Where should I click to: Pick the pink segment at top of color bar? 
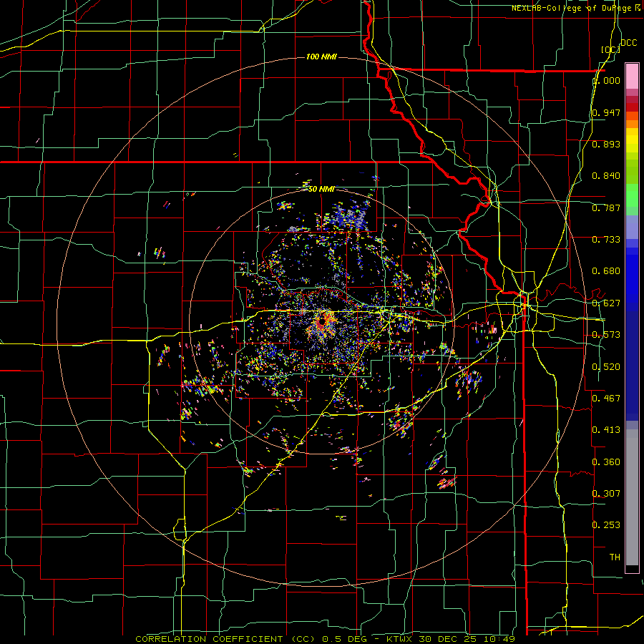point(632,77)
